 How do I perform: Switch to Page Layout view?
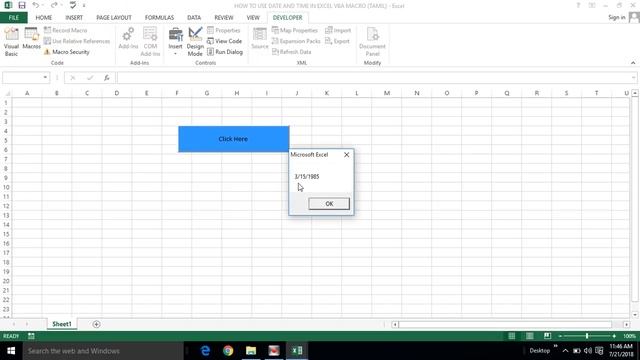529,336
